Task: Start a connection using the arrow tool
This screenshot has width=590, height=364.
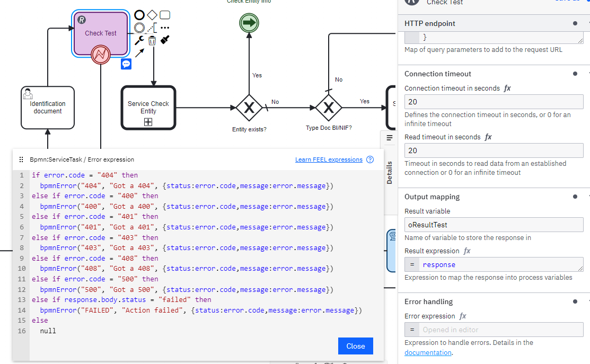Action: coord(139,53)
